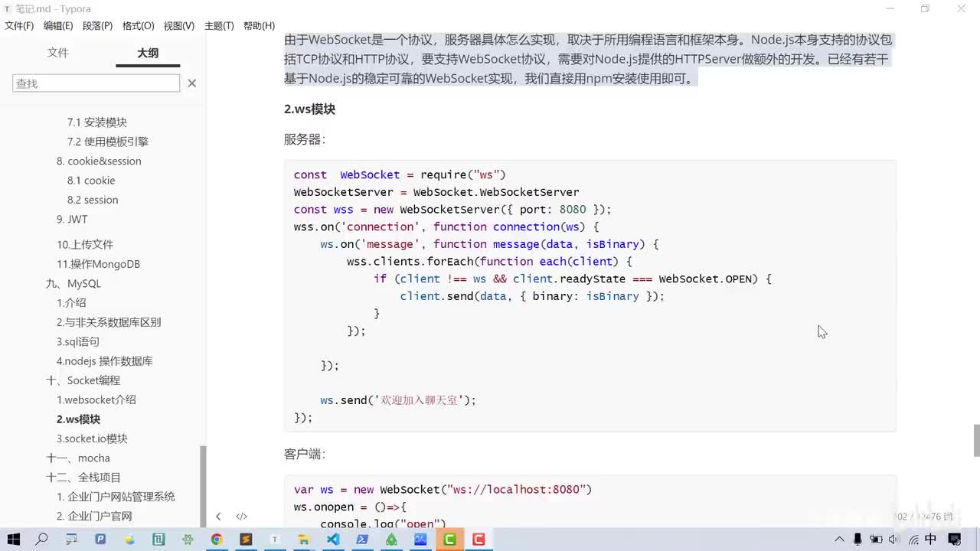Open the 主题(T) menu
Screen dimensions: 980x551
pyautogui.click(x=219, y=26)
